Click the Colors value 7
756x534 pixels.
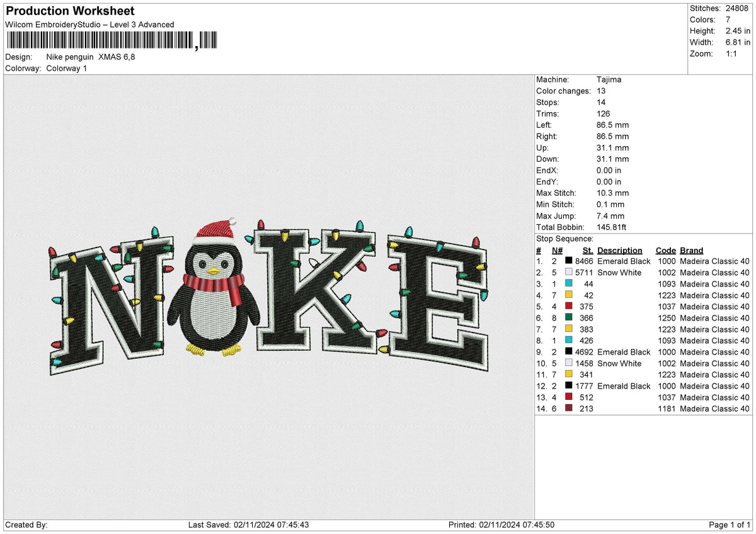coord(728,20)
